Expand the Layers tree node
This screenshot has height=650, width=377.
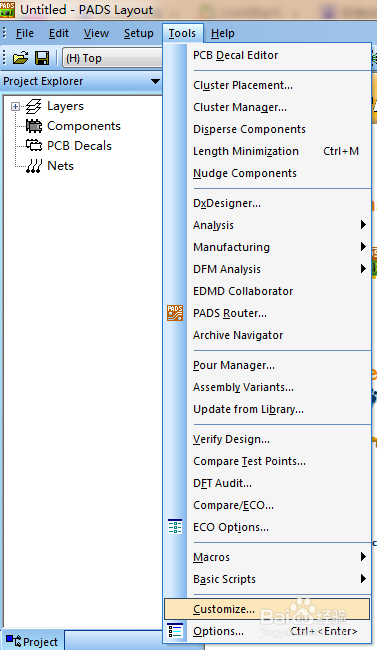click(x=15, y=107)
